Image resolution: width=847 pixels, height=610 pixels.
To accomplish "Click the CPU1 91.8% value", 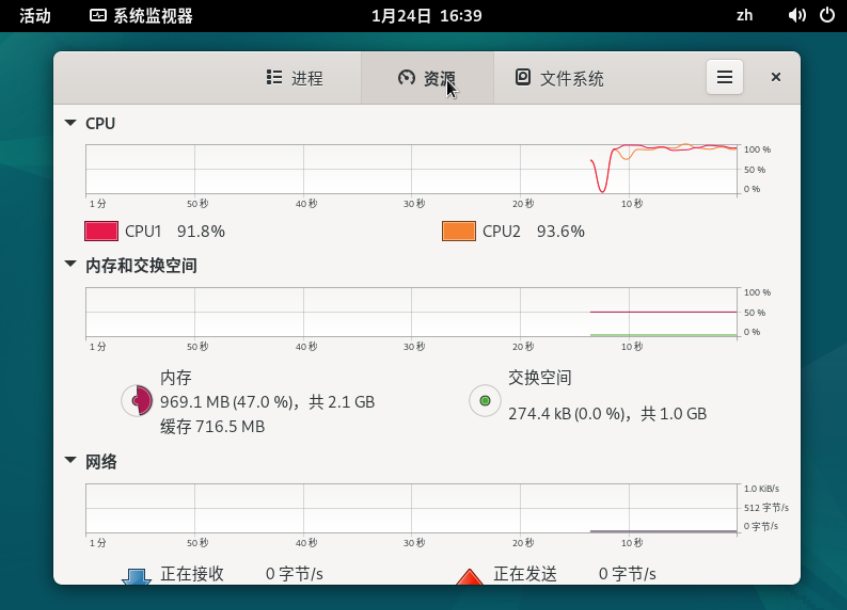I will (201, 231).
